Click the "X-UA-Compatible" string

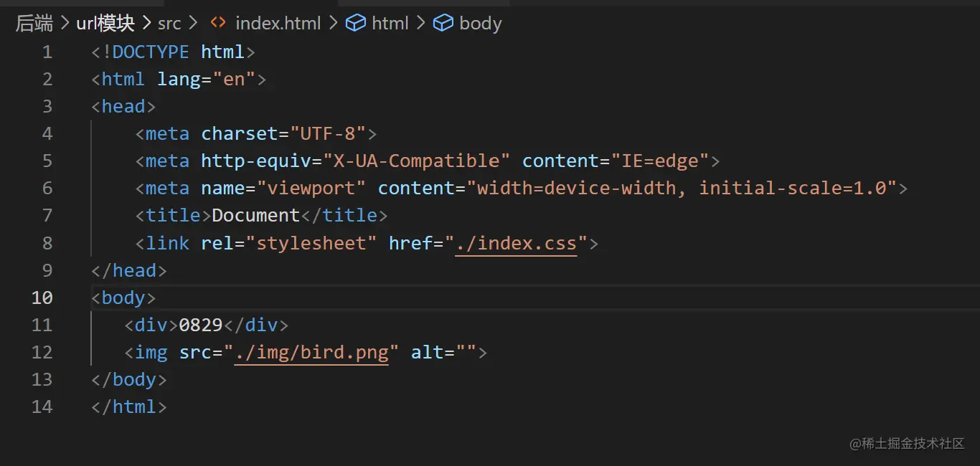tap(416, 161)
